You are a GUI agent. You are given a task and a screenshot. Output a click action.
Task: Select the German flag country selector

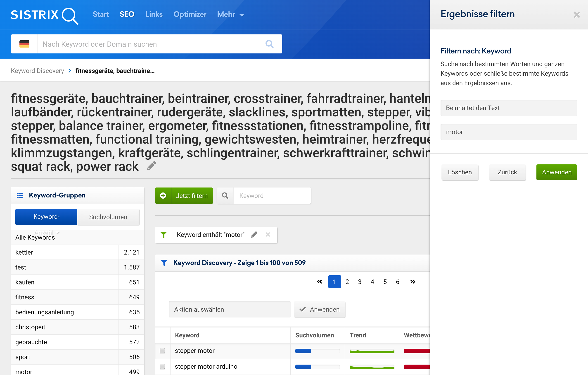tap(24, 44)
